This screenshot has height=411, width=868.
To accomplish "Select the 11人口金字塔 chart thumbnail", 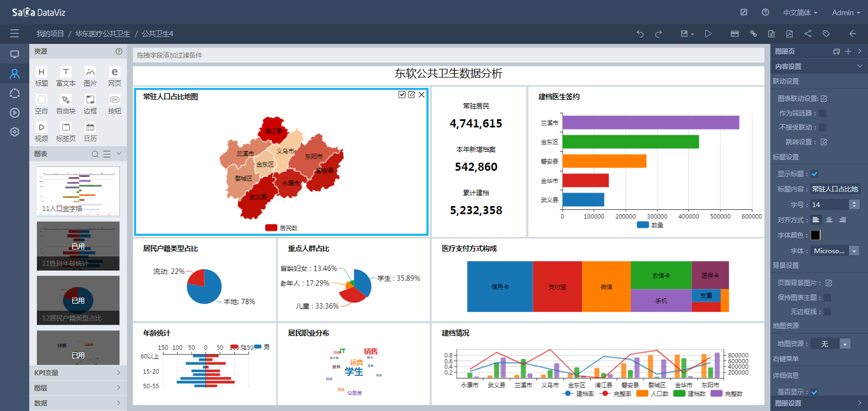I will click(78, 191).
